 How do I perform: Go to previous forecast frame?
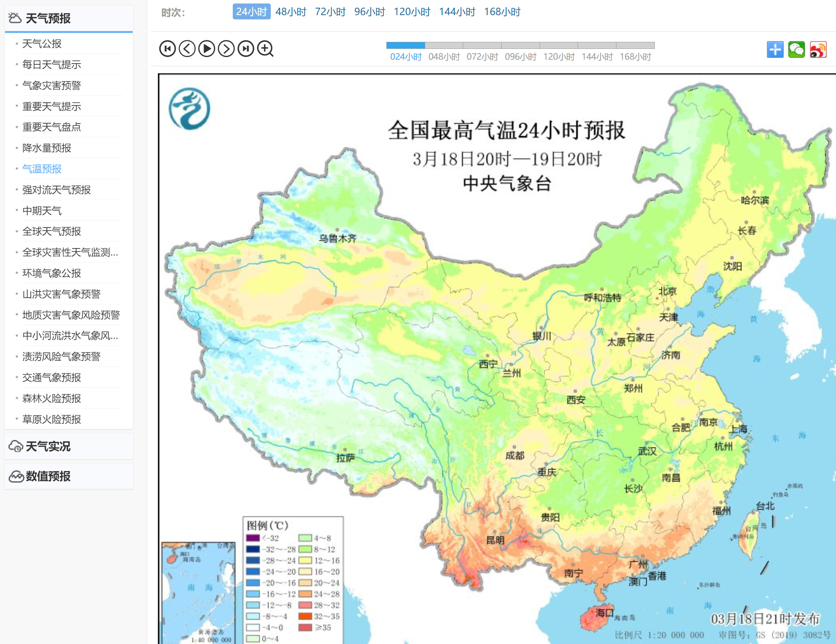(187, 49)
